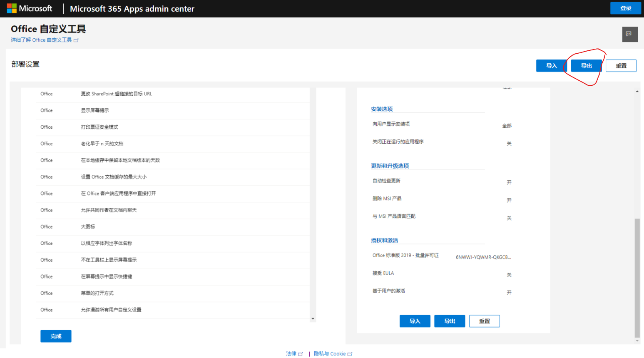Click the page scrollbar up arrow
644x358 pixels.
click(x=637, y=91)
